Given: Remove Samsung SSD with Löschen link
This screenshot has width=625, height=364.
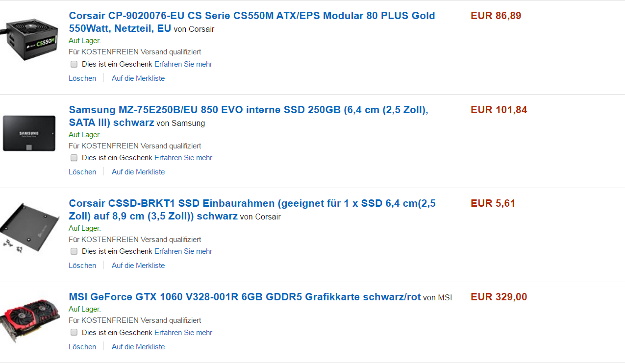Looking at the screenshot, I should 82,172.
